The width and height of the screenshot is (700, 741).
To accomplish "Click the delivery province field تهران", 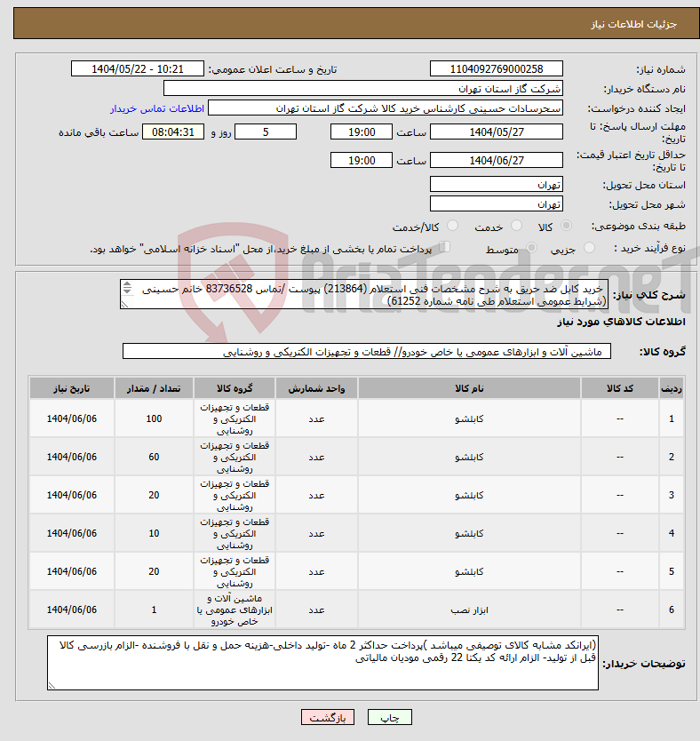I will pos(497,184).
